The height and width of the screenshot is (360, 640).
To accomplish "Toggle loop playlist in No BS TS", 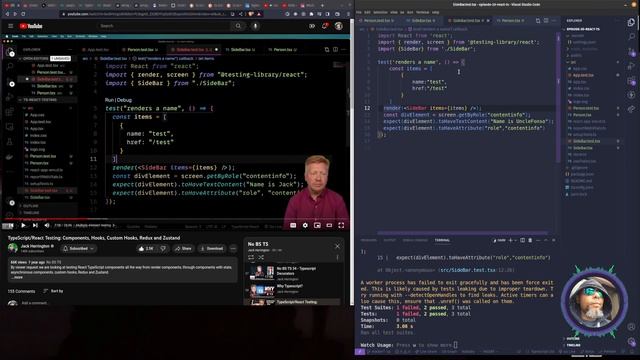I will (251, 258).
